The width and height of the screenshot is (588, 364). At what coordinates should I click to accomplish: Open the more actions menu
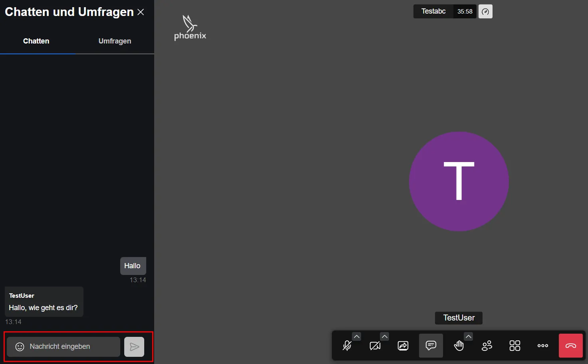pos(543,346)
